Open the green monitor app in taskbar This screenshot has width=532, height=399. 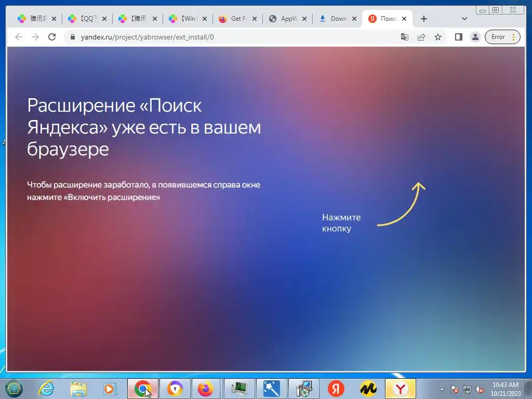(x=239, y=389)
